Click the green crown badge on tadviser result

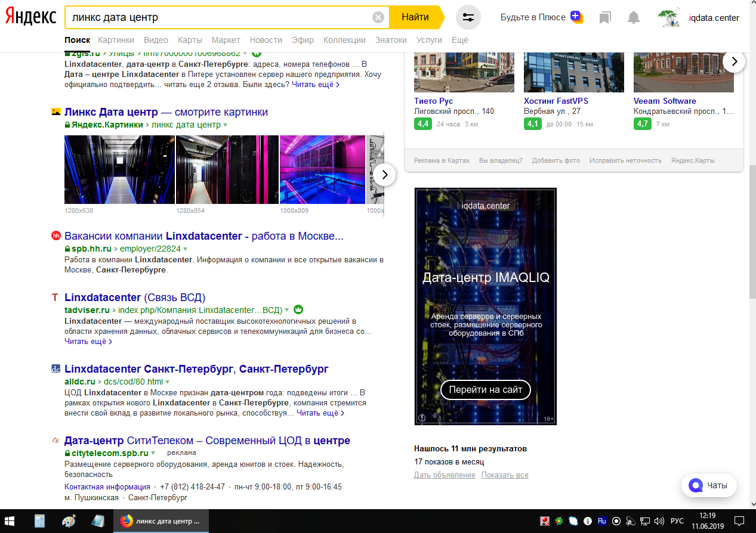299,309
